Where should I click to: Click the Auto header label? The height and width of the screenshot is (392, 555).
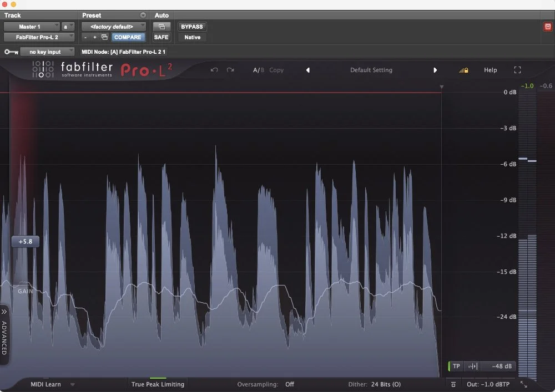point(162,15)
